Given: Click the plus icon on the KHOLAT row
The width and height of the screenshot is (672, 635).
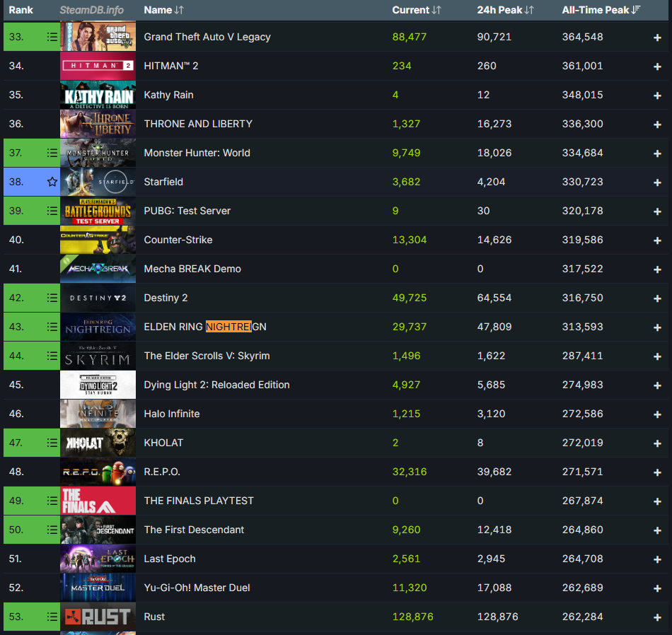Looking at the screenshot, I should pos(657,443).
